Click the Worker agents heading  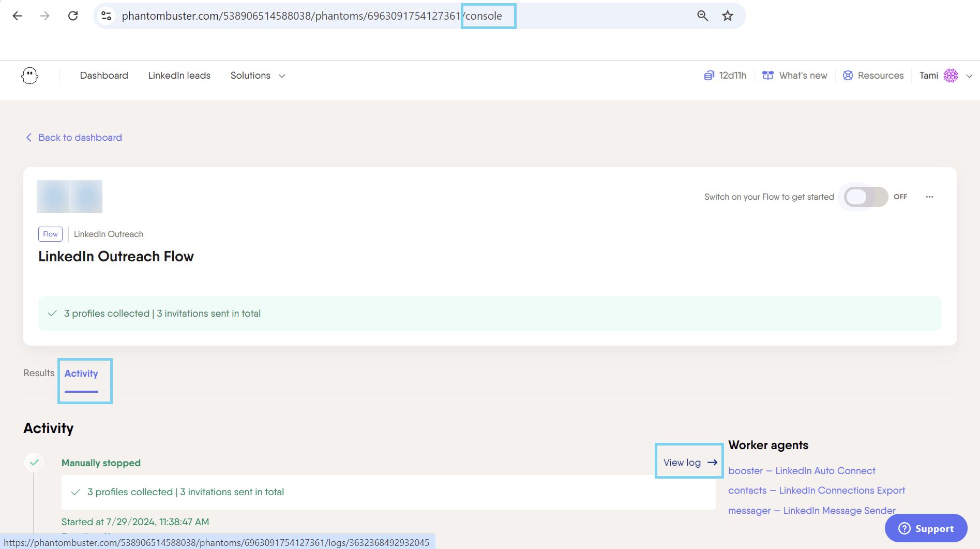pyautogui.click(x=768, y=445)
